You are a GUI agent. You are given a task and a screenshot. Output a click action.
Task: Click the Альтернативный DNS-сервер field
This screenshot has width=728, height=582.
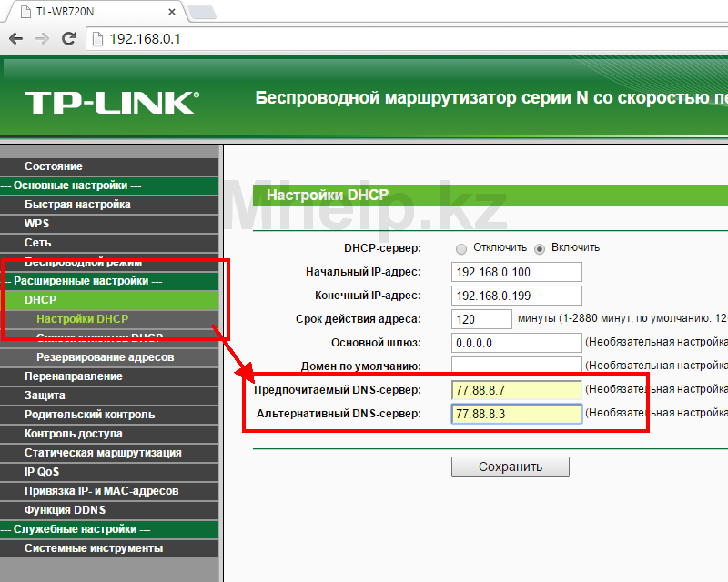point(516,414)
